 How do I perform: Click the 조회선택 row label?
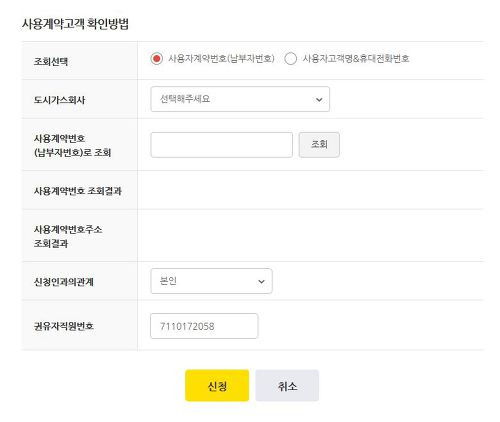coord(51,61)
